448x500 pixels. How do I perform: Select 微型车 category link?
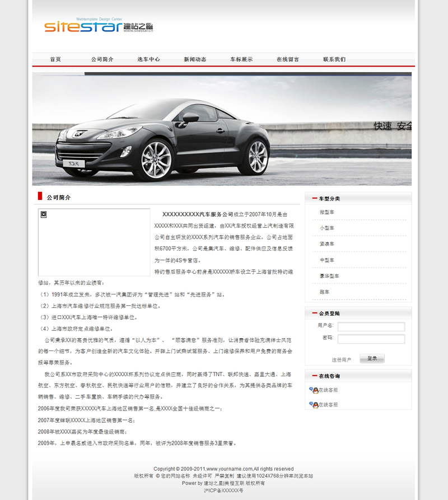coord(327,212)
